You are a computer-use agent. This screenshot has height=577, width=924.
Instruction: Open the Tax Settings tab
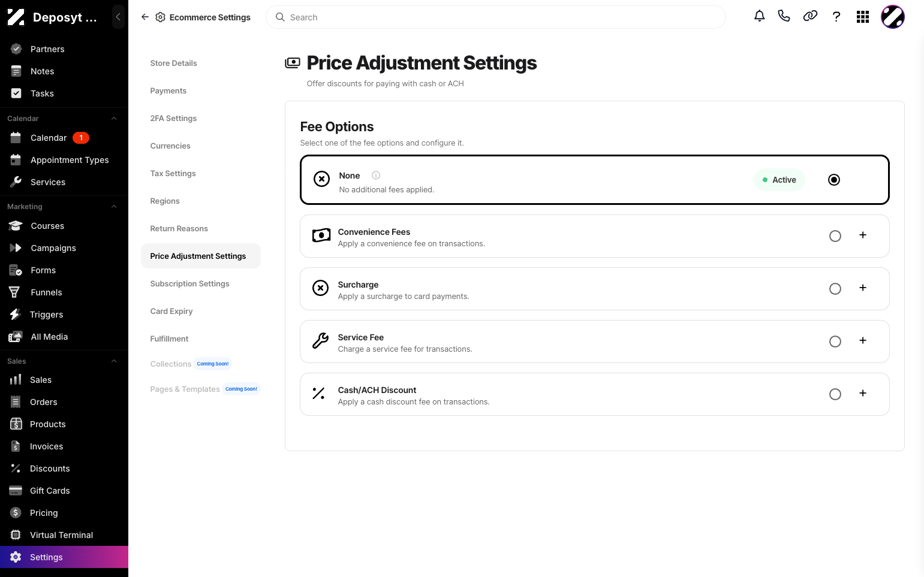[x=173, y=173]
